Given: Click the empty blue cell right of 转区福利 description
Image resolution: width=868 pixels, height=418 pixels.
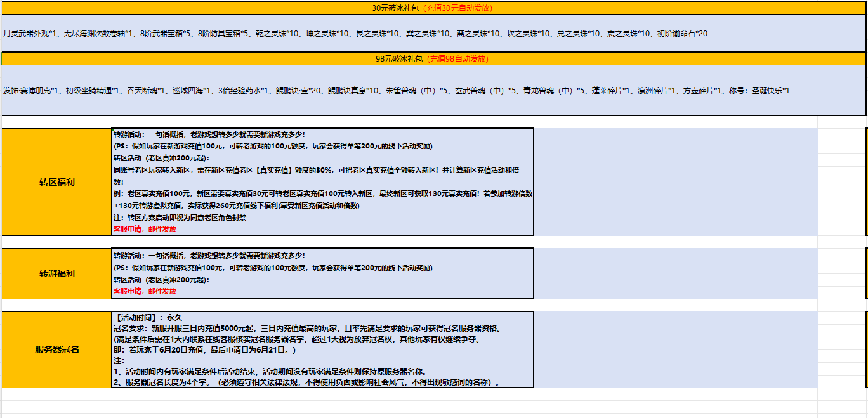Looking at the screenshot, I should [x=675, y=182].
